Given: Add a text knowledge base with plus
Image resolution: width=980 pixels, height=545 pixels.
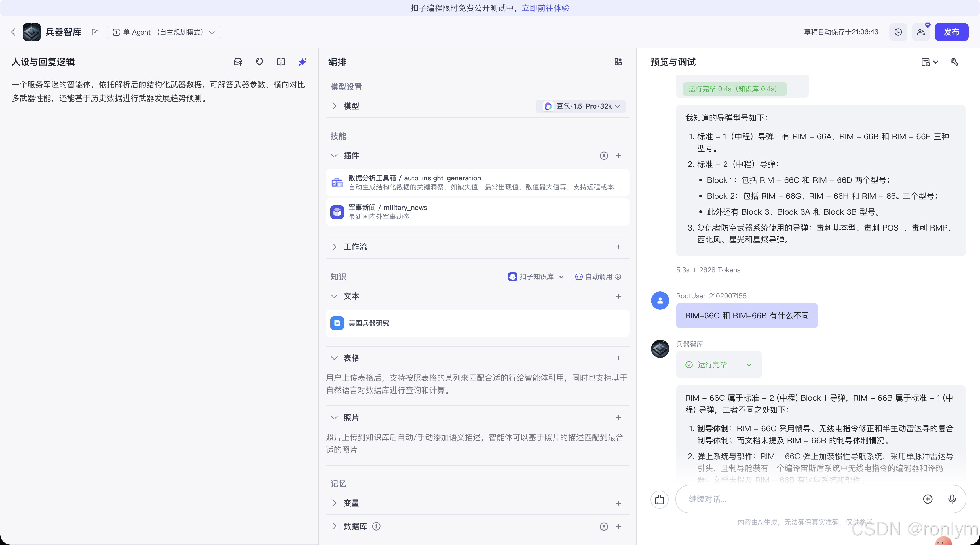Looking at the screenshot, I should pyautogui.click(x=618, y=296).
